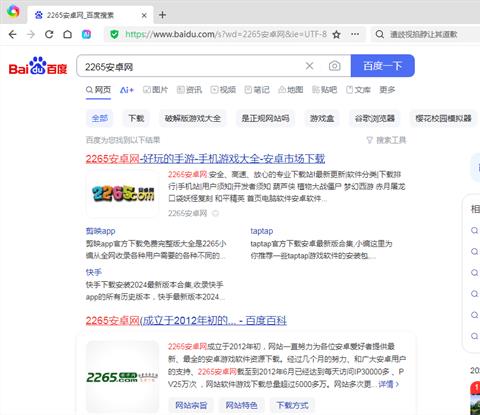Go to browser home page icon

pos(68,34)
